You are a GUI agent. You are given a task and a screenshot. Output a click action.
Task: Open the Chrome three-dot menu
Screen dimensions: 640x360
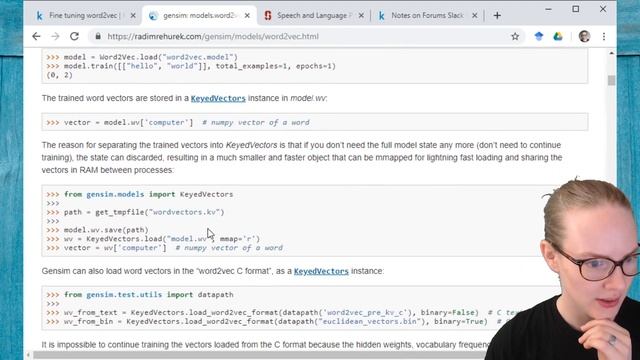(x=604, y=36)
